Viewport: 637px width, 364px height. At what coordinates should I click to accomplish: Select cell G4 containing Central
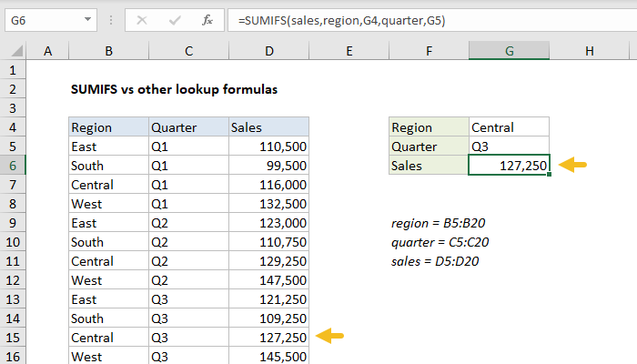tap(510, 127)
